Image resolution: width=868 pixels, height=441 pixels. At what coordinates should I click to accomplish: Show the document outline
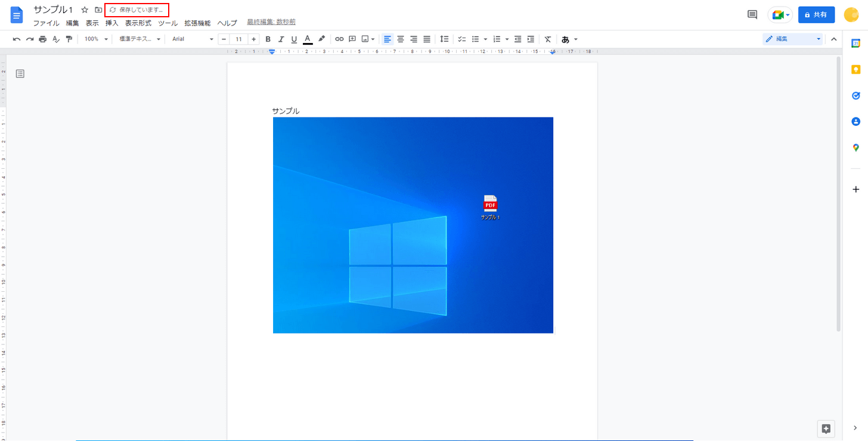coord(20,74)
